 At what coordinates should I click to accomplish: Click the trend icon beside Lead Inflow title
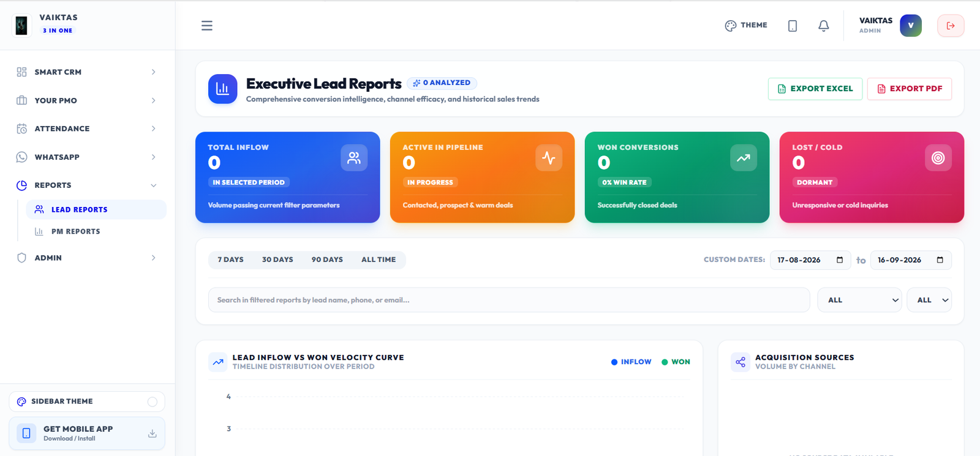click(217, 362)
